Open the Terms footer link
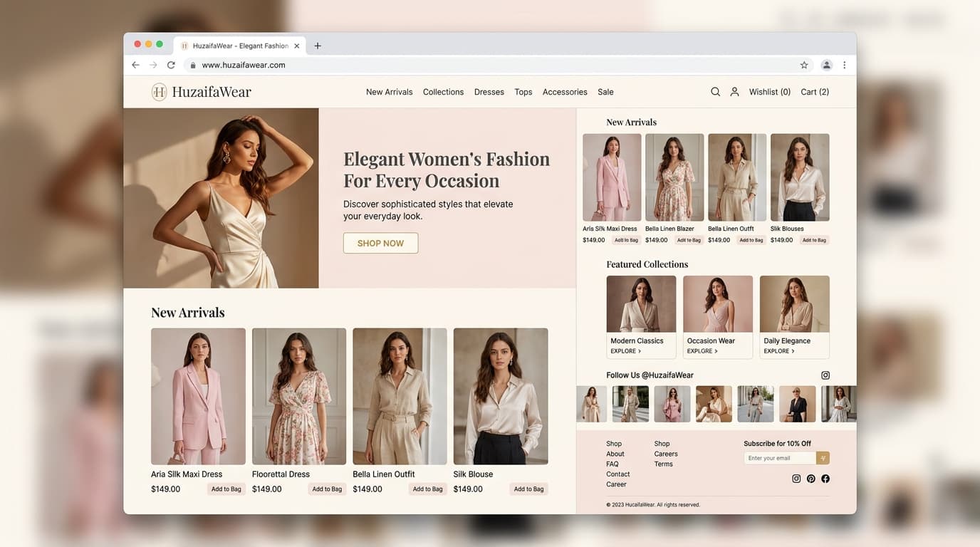Image resolution: width=980 pixels, height=547 pixels. pos(664,464)
